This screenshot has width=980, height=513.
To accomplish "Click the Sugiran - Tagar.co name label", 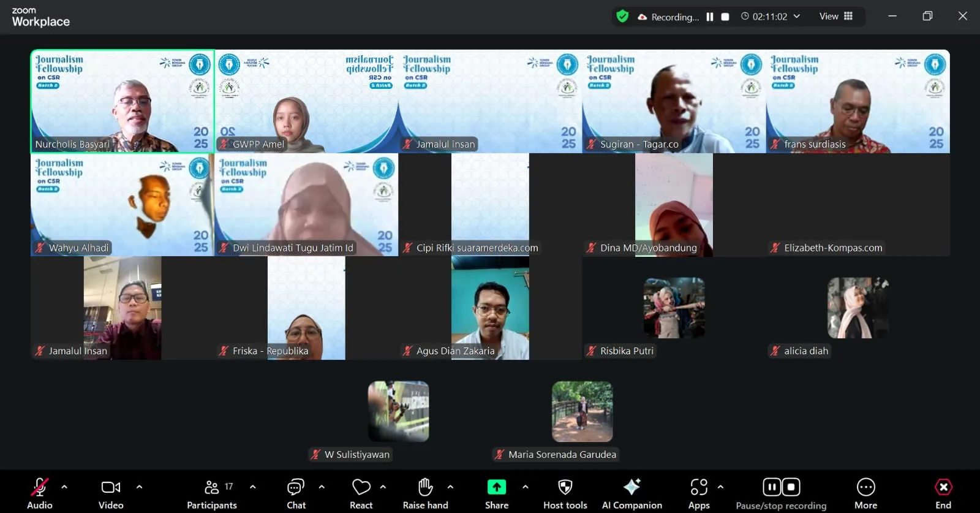I will (x=639, y=144).
